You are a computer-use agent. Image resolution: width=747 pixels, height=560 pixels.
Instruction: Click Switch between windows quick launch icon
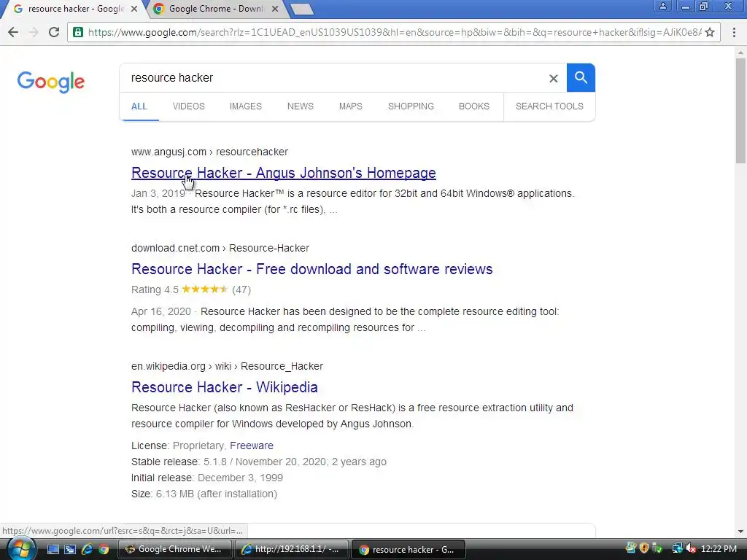click(x=70, y=550)
